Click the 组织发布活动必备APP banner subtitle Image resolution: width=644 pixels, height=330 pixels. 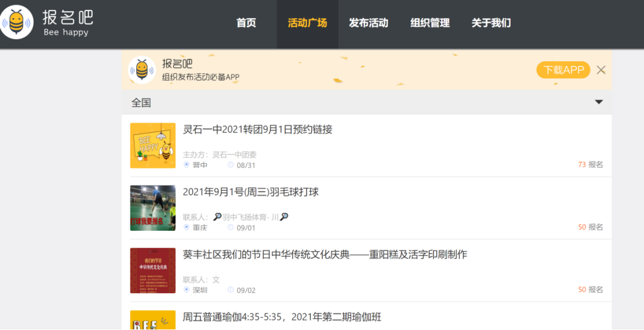(201, 77)
